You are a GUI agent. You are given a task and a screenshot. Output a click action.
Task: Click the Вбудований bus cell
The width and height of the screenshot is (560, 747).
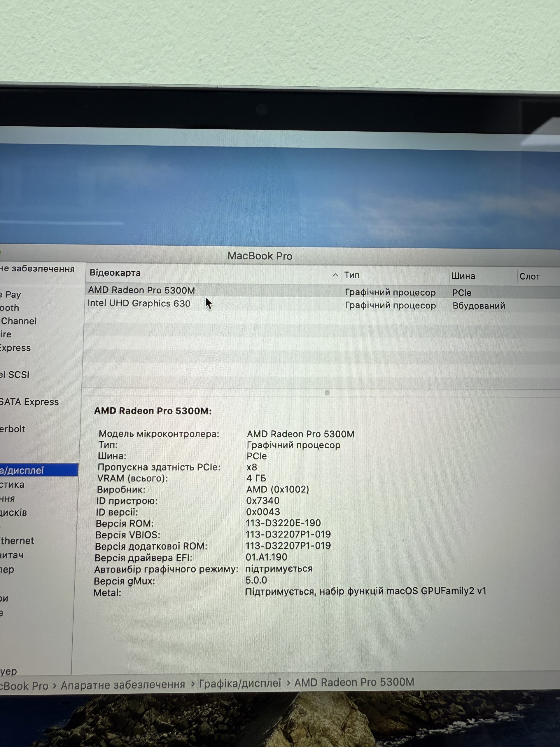[x=479, y=306]
